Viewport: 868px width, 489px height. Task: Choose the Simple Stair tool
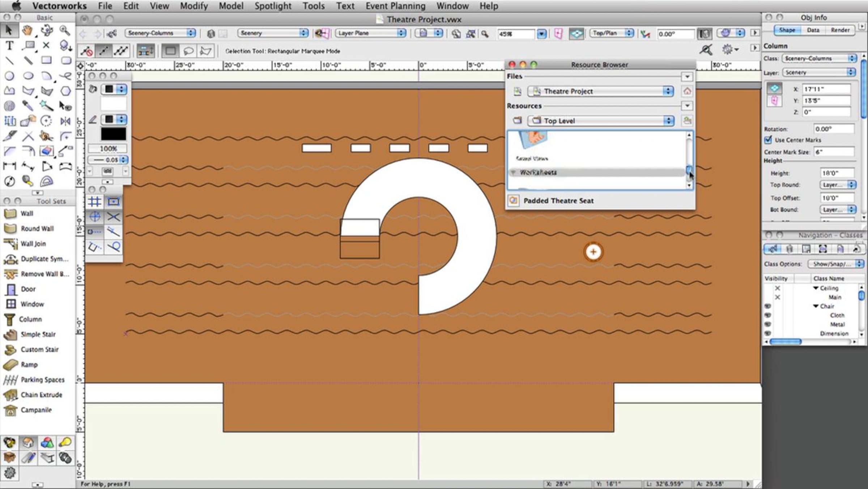pos(38,335)
